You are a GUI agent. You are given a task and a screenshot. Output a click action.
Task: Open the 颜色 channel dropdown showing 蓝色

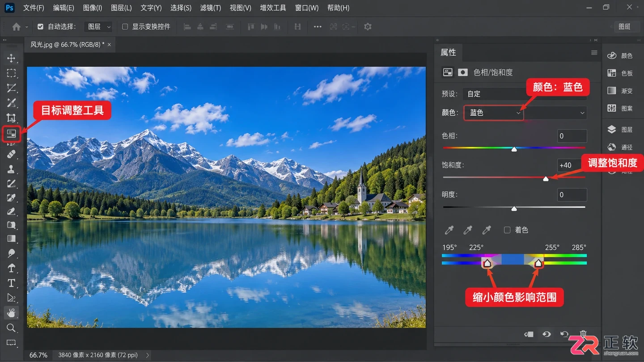click(x=494, y=113)
